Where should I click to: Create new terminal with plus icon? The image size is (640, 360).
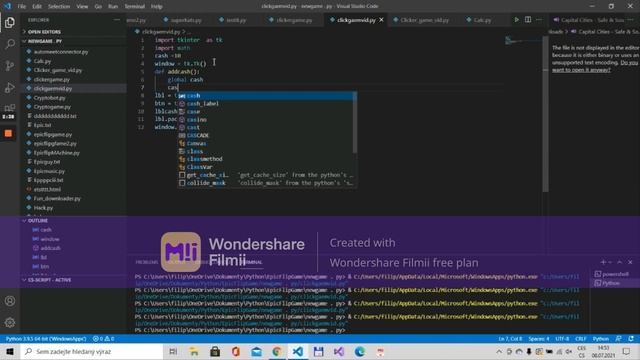[x=603, y=262]
